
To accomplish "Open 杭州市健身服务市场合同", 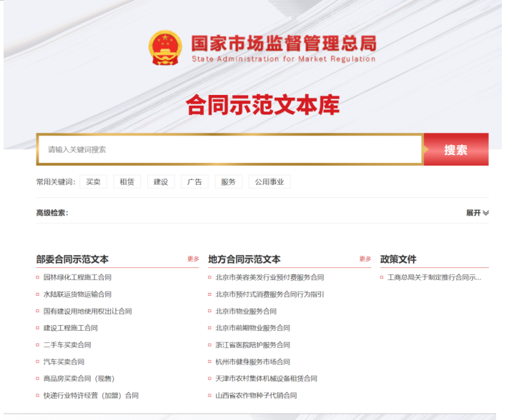I will [x=253, y=361].
